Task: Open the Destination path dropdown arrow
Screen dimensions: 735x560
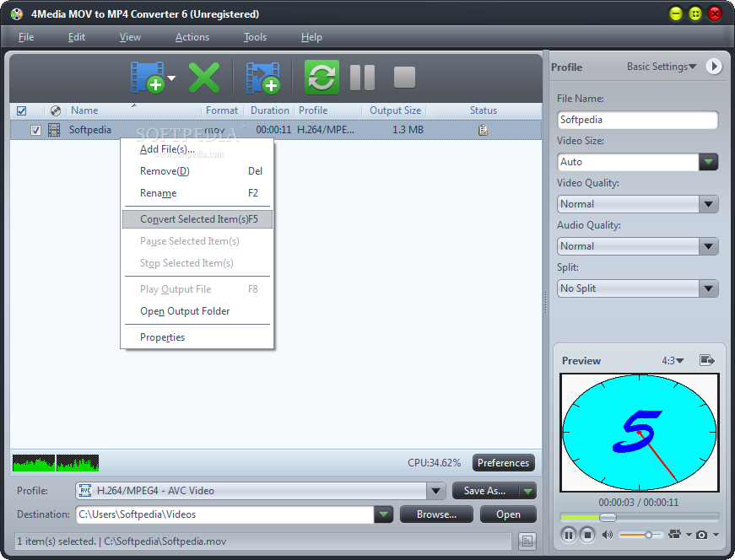Action: click(x=383, y=514)
